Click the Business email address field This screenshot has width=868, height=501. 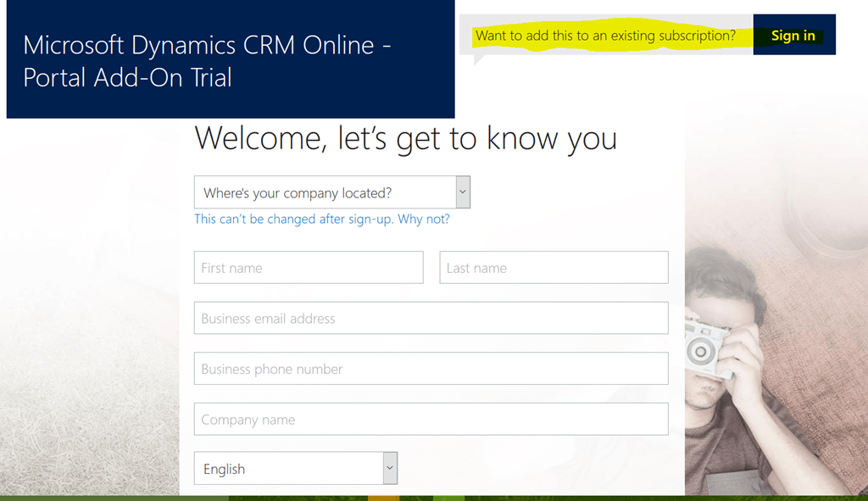click(431, 318)
